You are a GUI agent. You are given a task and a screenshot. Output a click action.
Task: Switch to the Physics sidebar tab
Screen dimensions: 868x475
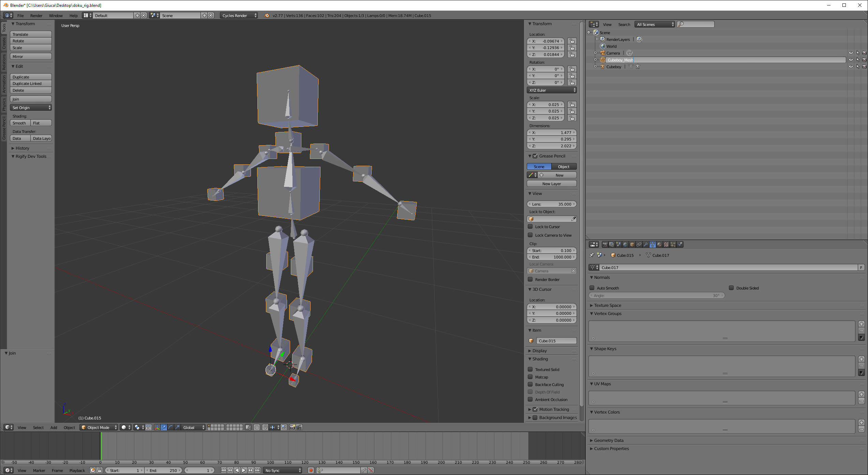point(4,104)
